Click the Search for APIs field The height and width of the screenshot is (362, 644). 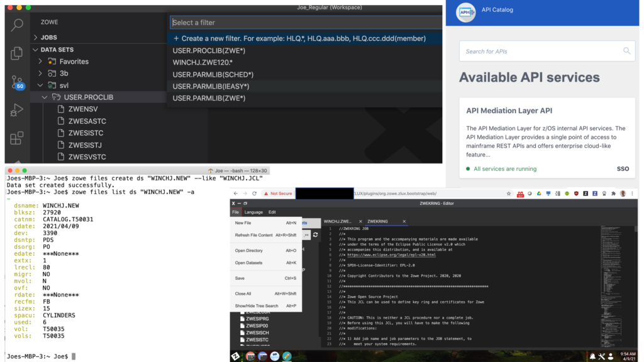tap(547, 51)
